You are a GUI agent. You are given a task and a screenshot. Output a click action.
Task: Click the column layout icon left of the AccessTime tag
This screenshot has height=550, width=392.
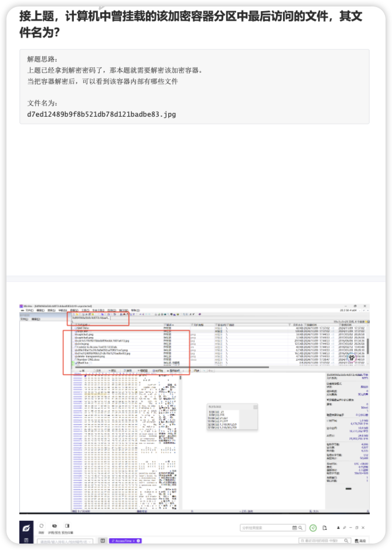103,541
